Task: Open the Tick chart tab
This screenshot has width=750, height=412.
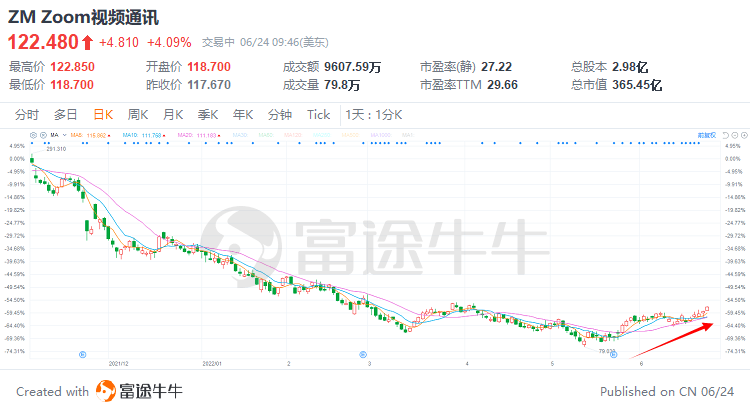Action: click(319, 115)
